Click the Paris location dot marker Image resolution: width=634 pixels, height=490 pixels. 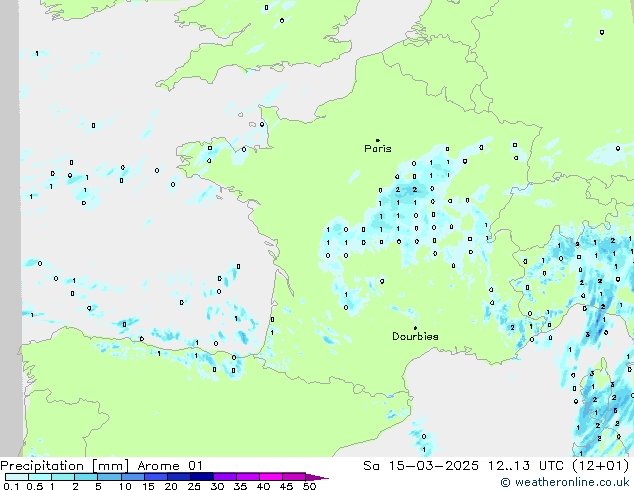pos(378,140)
